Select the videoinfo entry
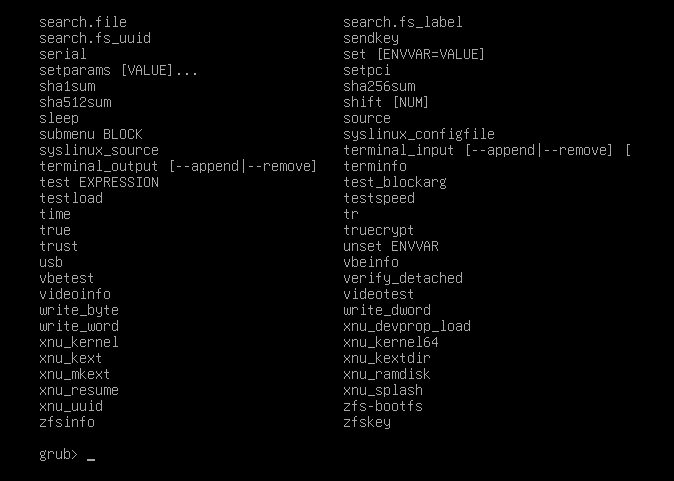The image size is (674, 481). coord(75,294)
